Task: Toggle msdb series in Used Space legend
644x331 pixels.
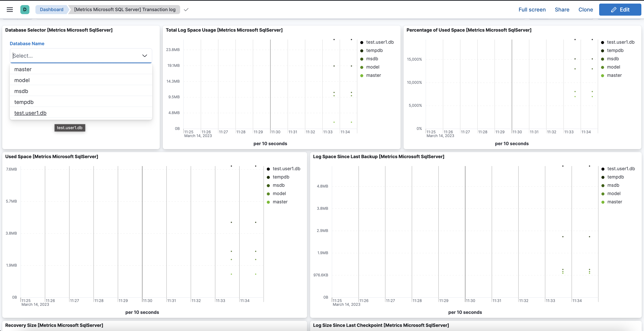Action: point(278,185)
